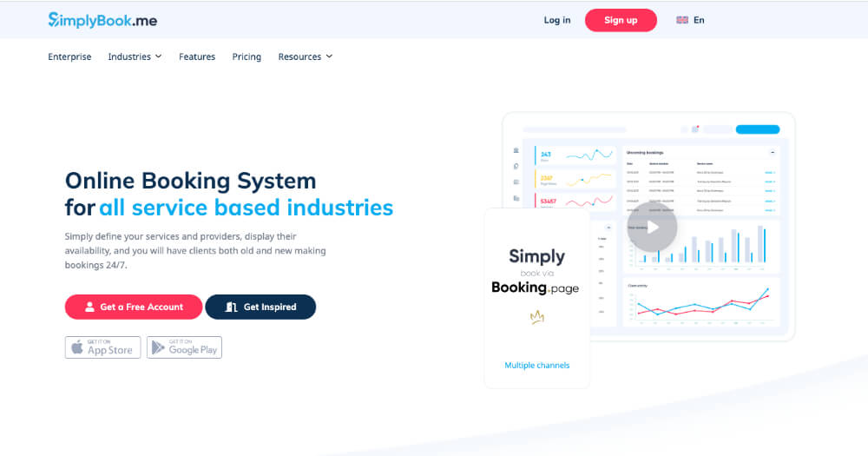Screen dimensions: 868x456
Task: Click the Multiple channels link
Action: tap(537, 365)
